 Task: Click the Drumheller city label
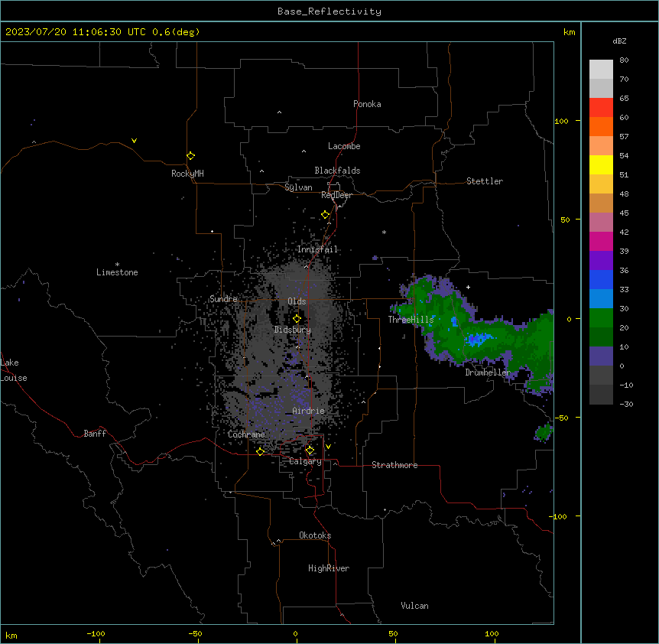pyautogui.click(x=488, y=372)
